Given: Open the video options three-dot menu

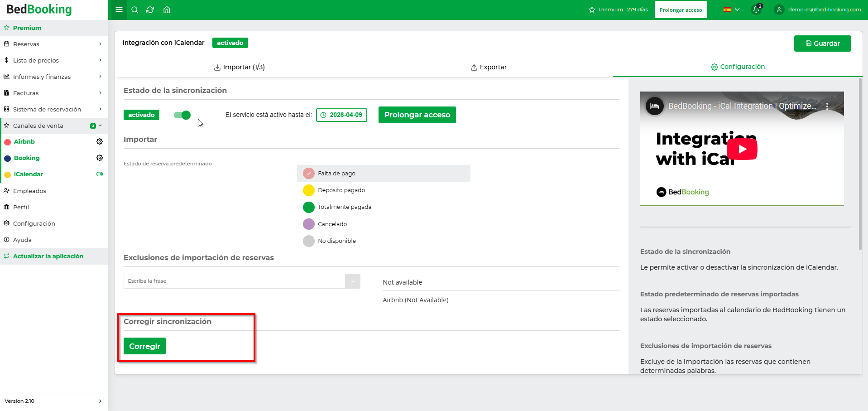Looking at the screenshot, I should pyautogui.click(x=827, y=106).
